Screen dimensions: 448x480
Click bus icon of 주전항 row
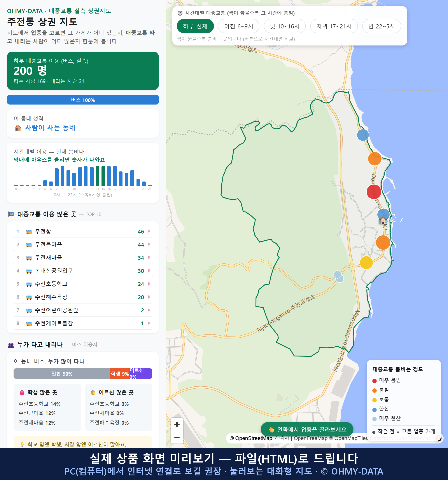point(29,232)
